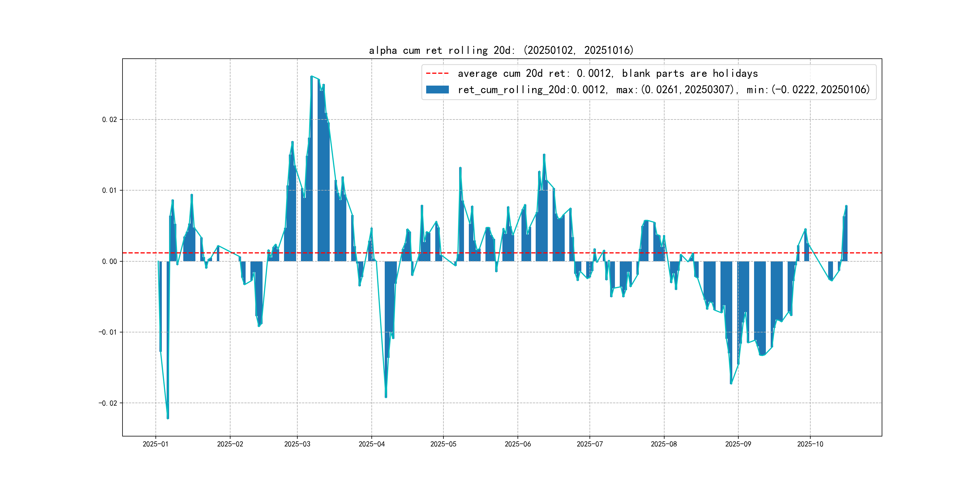980x490 pixels.
Task: Click the 2025-07 x-axis label
Action: pyautogui.click(x=589, y=444)
